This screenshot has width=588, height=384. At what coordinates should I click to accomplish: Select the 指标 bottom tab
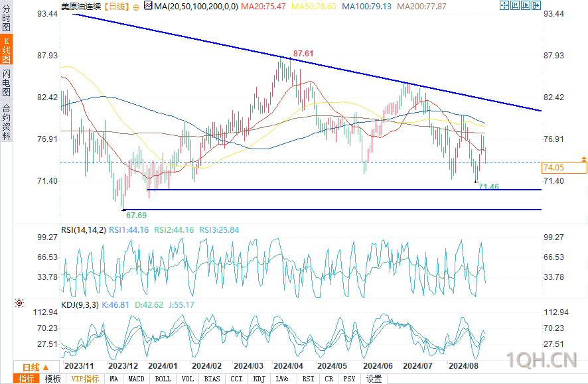point(26,379)
